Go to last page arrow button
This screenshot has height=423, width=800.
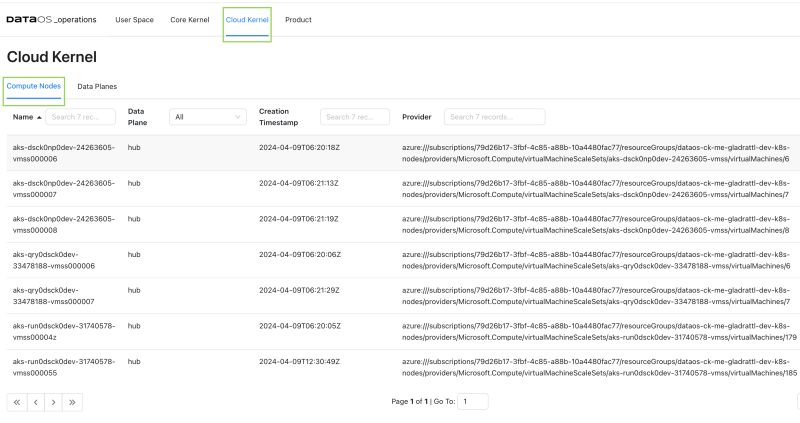(72, 402)
